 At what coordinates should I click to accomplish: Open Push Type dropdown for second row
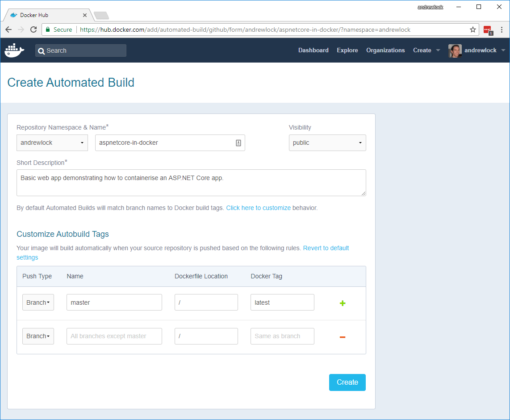(38, 336)
